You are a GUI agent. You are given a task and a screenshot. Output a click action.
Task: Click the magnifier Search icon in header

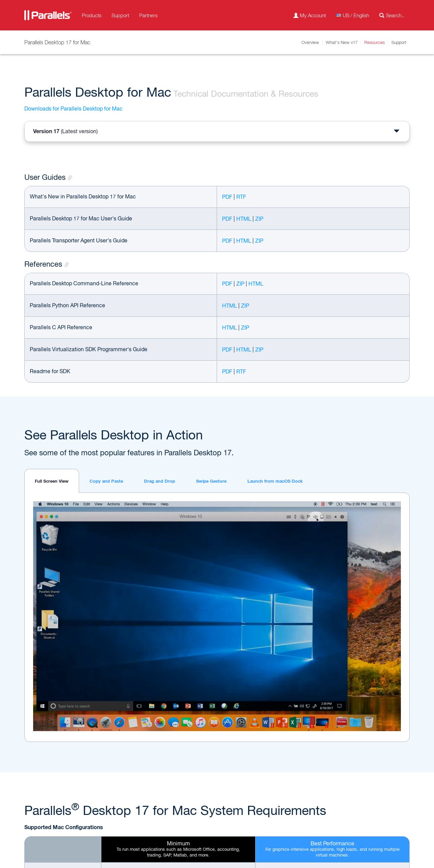tap(382, 16)
